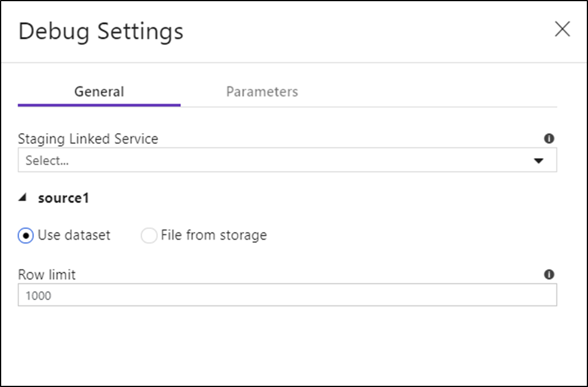Show info for Staging Linked Service
This screenshot has width=588, height=387.
tap(549, 138)
